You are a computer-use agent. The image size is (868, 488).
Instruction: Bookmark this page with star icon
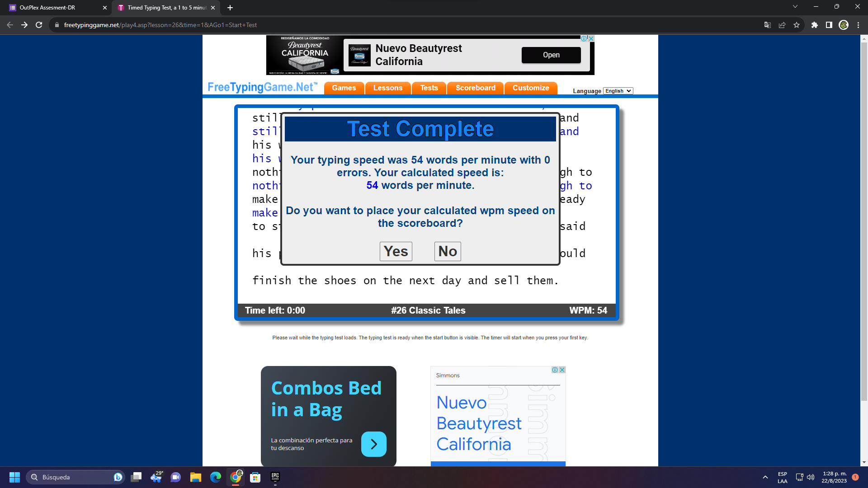(797, 25)
